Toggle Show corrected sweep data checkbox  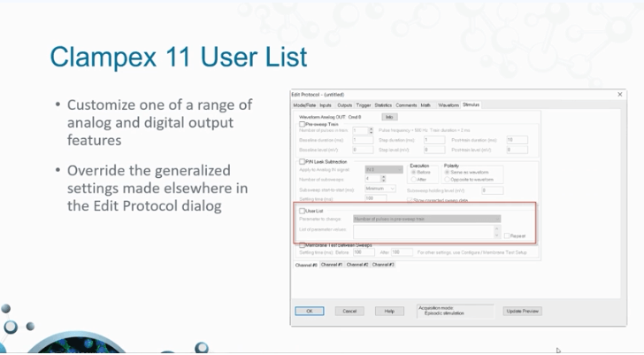pos(410,200)
